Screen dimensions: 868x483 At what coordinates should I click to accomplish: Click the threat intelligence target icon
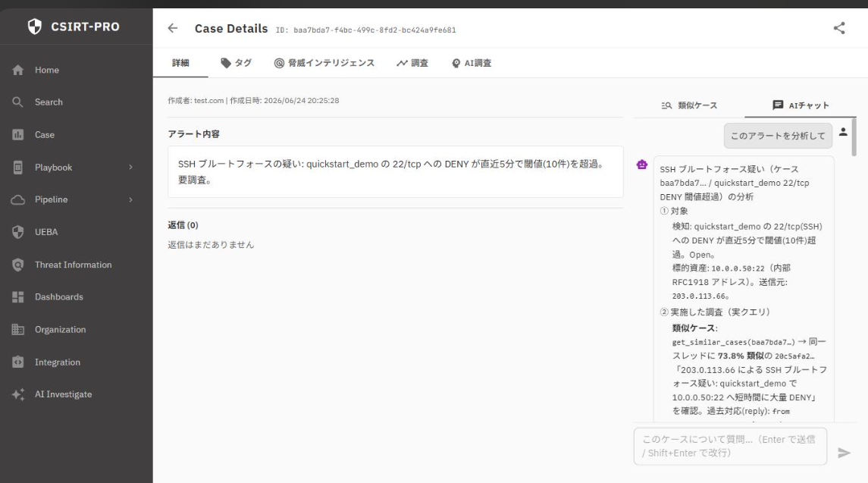click(x=279, y=63)
